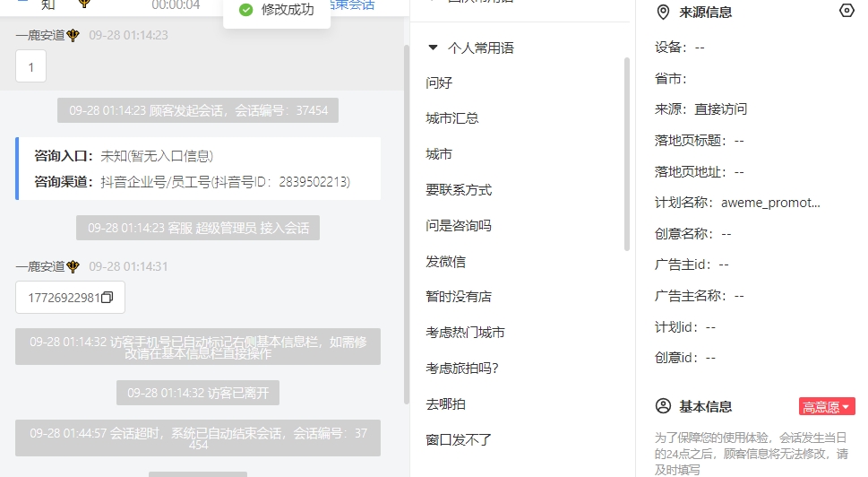Click the quick phrases list scrollbar
The height and width of the screenshot is (477, 868).
pyautogui.click(x=627, y=154)
